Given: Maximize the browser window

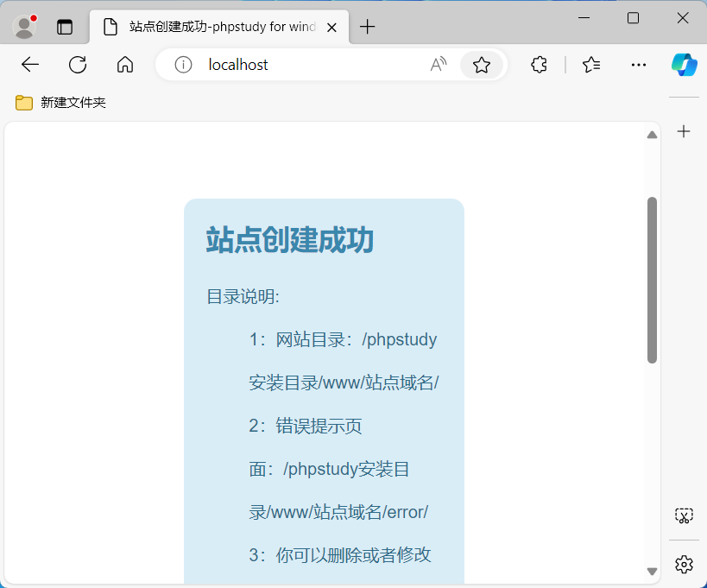Looking at the screenshot, I should tap(633, 18).
